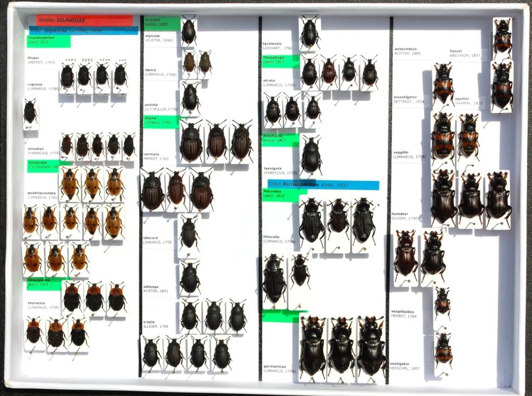The image size is (532, 396).
Task: Select the beetle beside the tyrolensis label
Action: [310, 33]
